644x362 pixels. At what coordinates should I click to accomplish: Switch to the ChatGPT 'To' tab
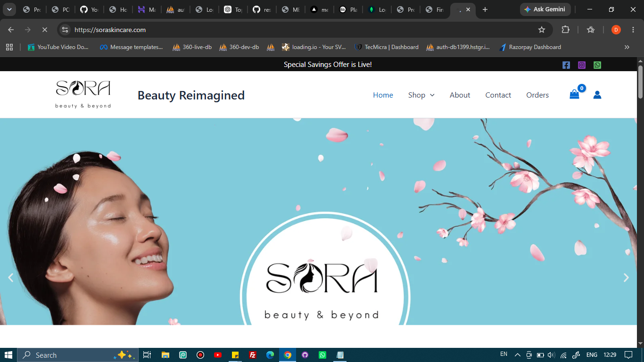234,9
